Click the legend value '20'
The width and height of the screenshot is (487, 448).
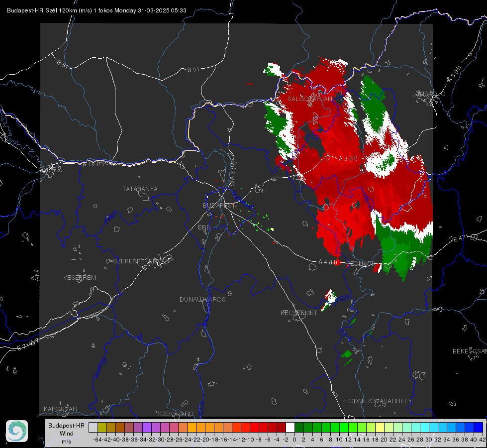pos(384,440)
